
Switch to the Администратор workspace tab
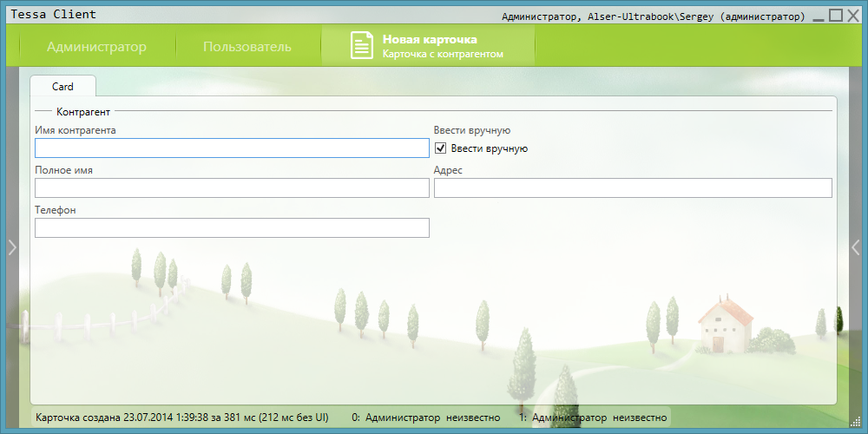click(x=96, y=47)
